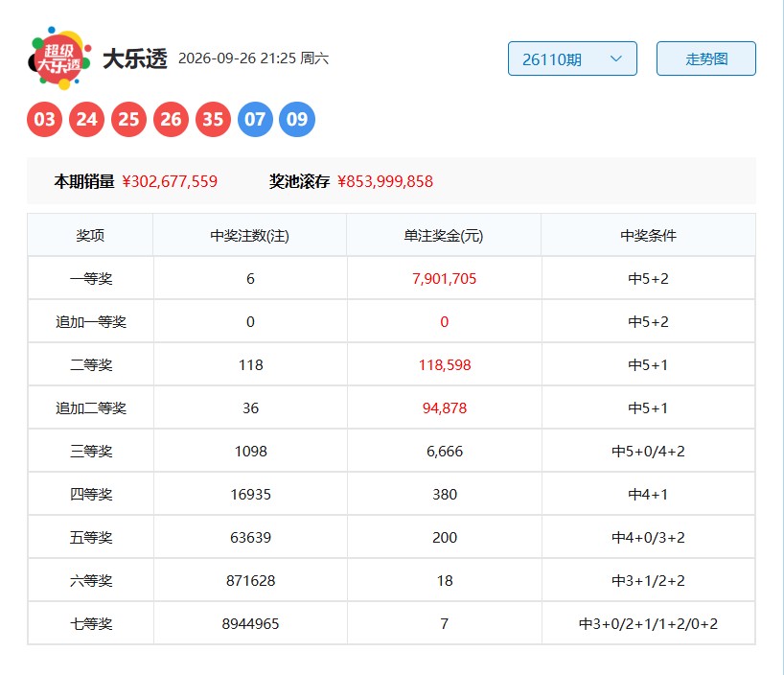Click winner count 871628

tap(250, 580)
